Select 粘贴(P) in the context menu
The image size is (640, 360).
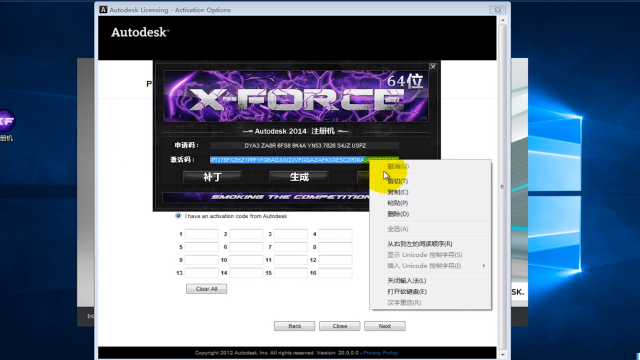click(x=398, y=203)
